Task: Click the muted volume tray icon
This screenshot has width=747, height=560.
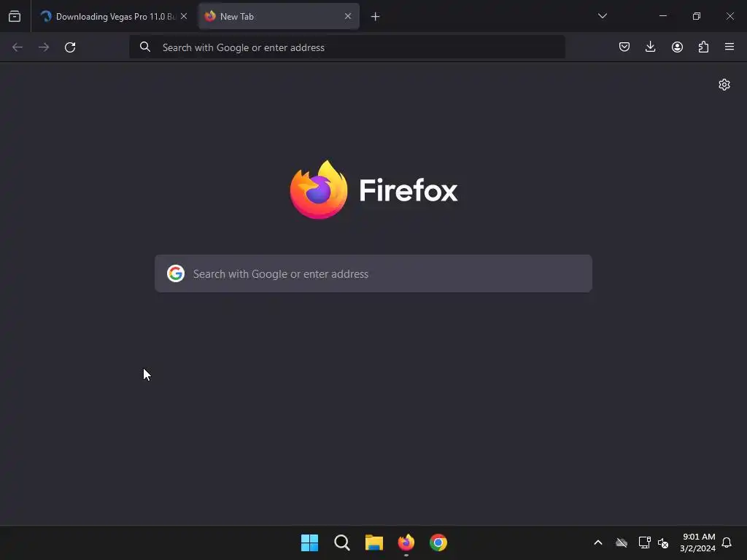Action: pyautogui.click(x=663, y=542)
